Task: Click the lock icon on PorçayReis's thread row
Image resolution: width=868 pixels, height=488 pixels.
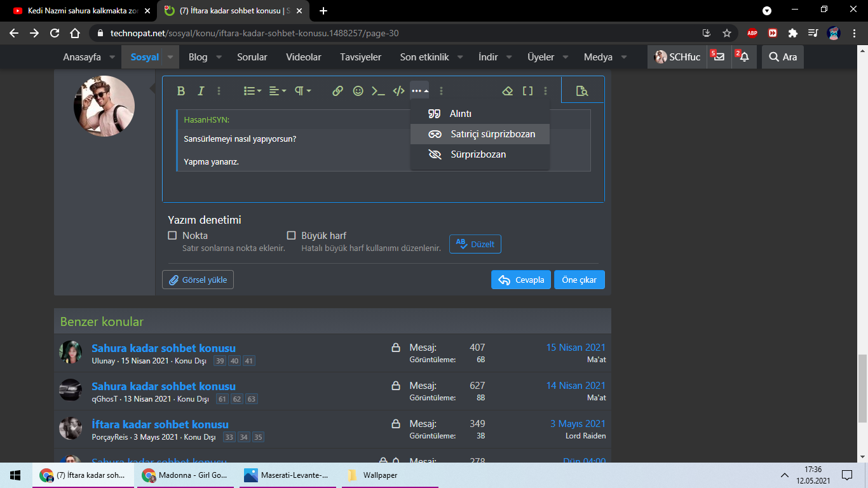Action: (x=396, y=424)
